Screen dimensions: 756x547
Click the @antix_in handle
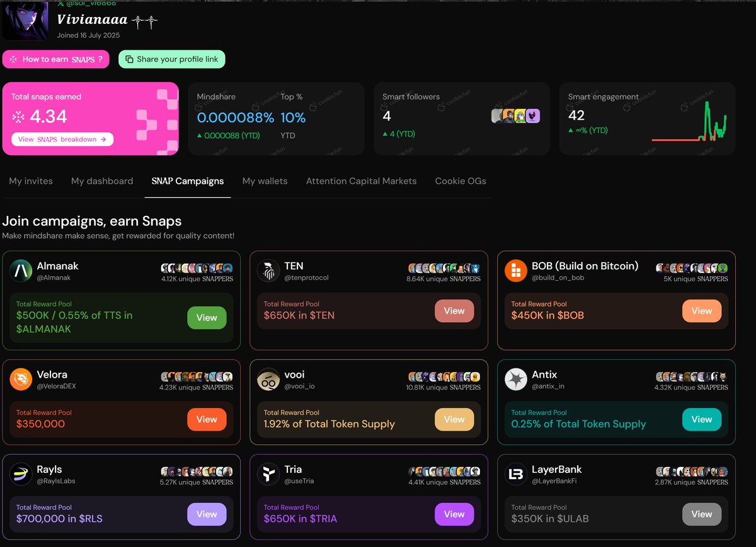[548, 386]
